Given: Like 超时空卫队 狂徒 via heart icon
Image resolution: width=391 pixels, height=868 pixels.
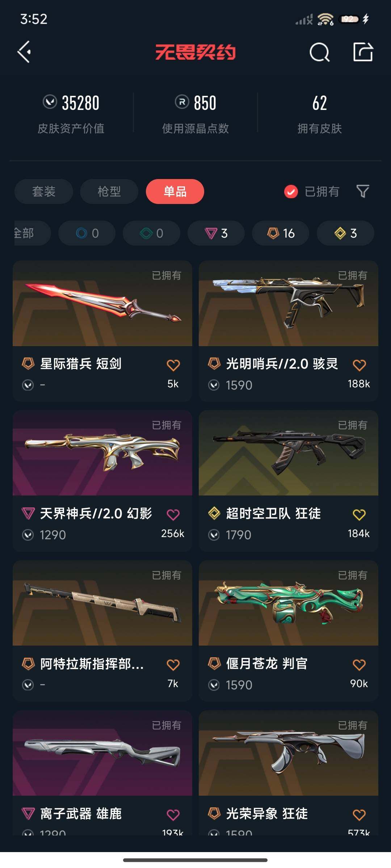Looking at the screenshot, I should click(359, 514).
